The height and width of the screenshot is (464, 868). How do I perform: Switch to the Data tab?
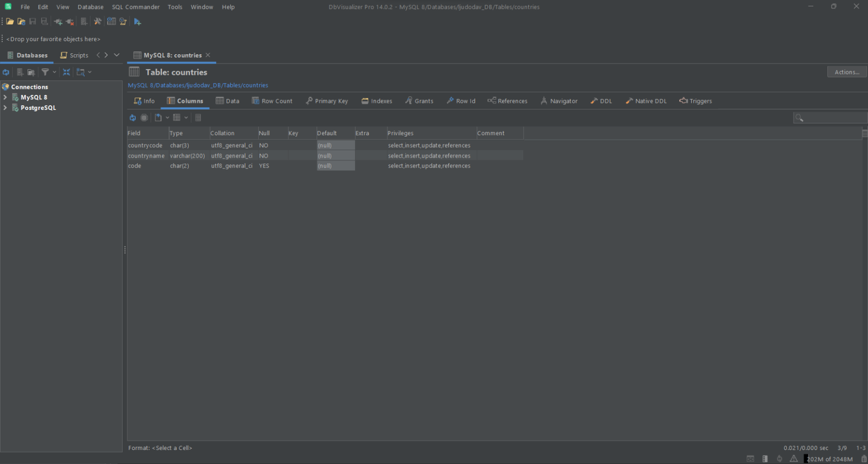click(227, 101)
